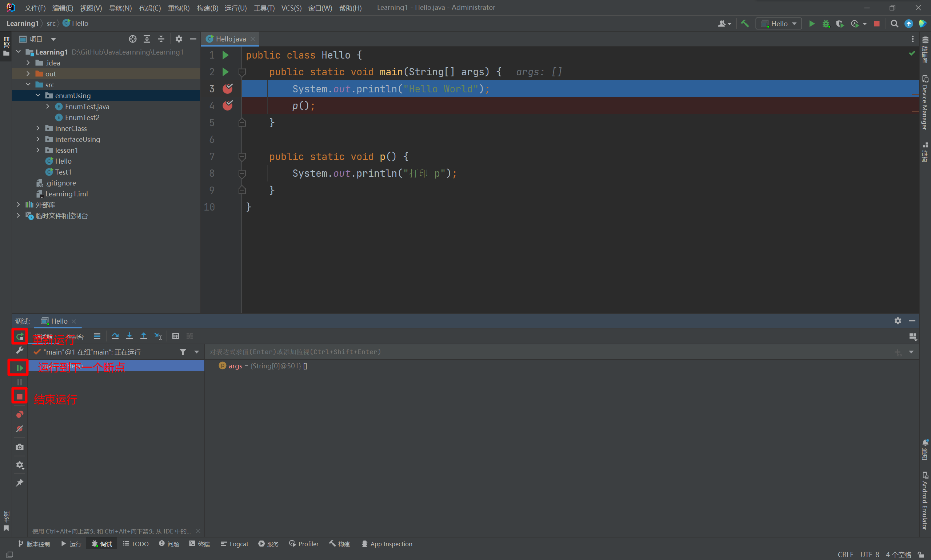Click Resume Program in debug sidebar

(x=20, y=368)
